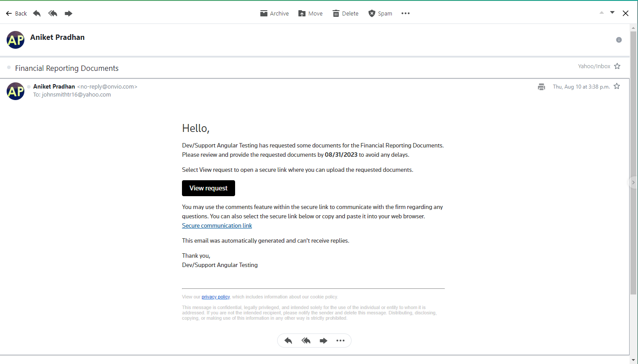Go to the next message with down arrow

pos(612,12)
